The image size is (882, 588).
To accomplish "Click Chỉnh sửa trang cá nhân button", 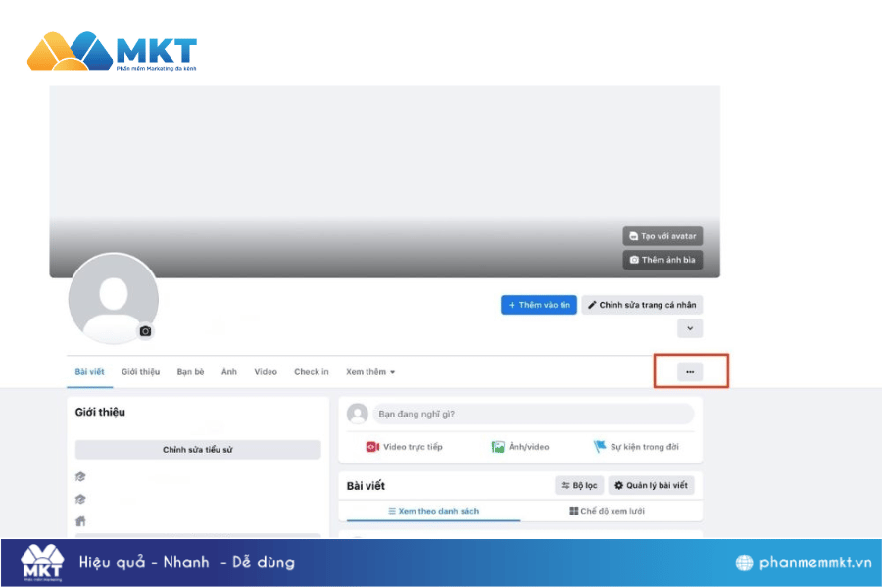I will click(642, 305).
